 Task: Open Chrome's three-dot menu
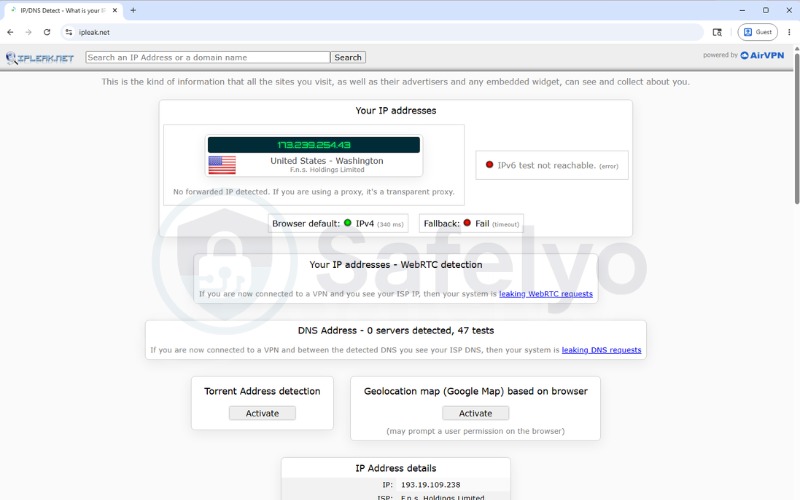(x=789, y=32)
